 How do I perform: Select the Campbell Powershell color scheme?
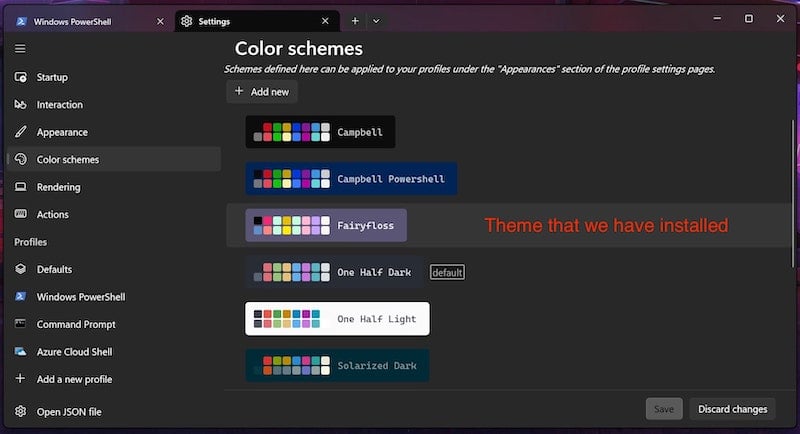(x=351, y=179)
